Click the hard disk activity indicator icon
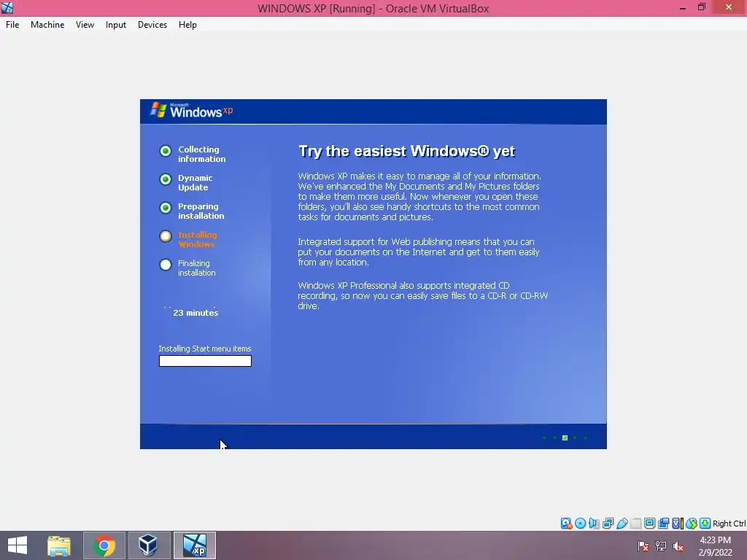The image size is (747, 560). click(566, 524)
